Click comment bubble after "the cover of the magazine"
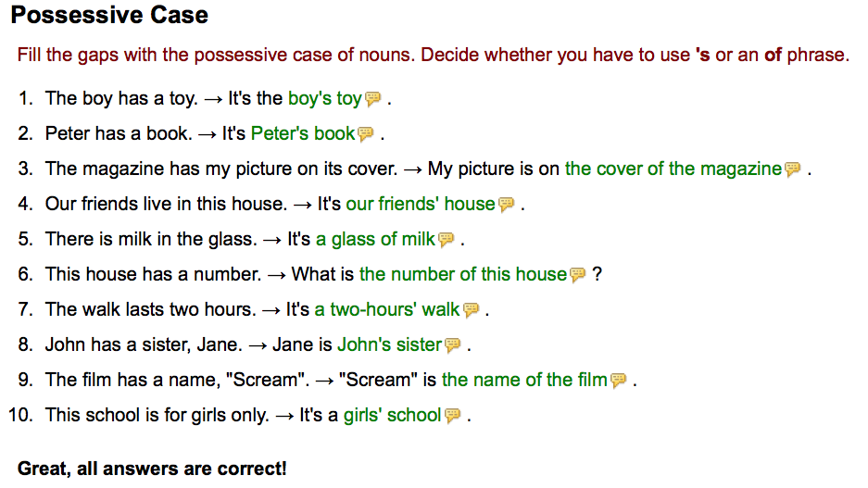The height and width of the screenshot is (488, 868). [792, 169]
